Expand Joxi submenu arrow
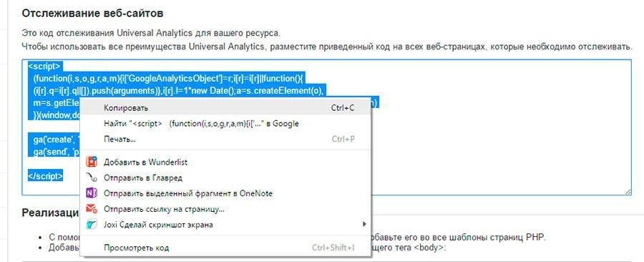 364,224
